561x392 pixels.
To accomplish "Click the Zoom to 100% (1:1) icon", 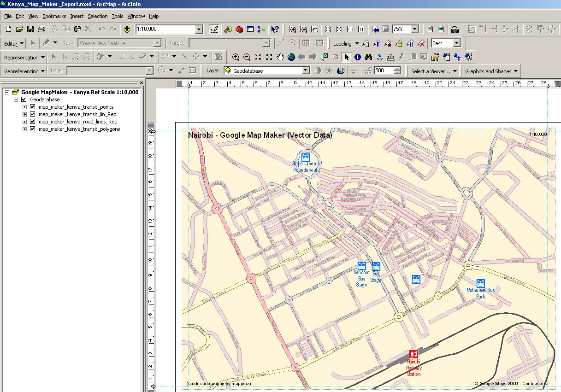I will click(361, 29).
